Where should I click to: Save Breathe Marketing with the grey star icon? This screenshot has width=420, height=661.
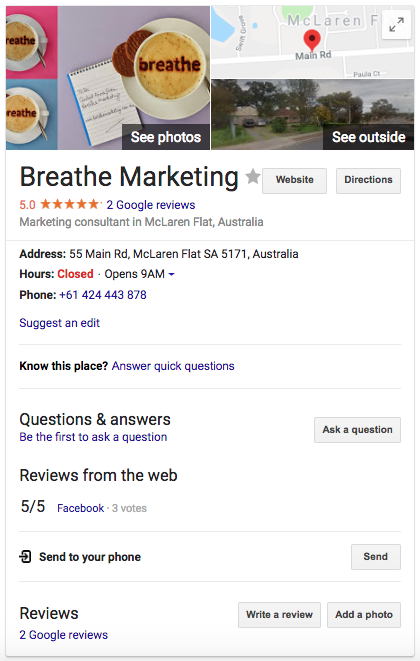(x=253, y=176)
